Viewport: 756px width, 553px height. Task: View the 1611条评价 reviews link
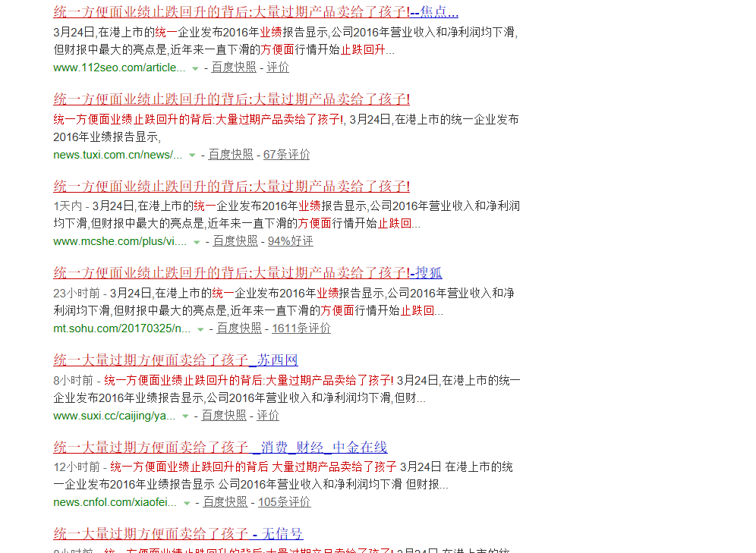point(301,328)
